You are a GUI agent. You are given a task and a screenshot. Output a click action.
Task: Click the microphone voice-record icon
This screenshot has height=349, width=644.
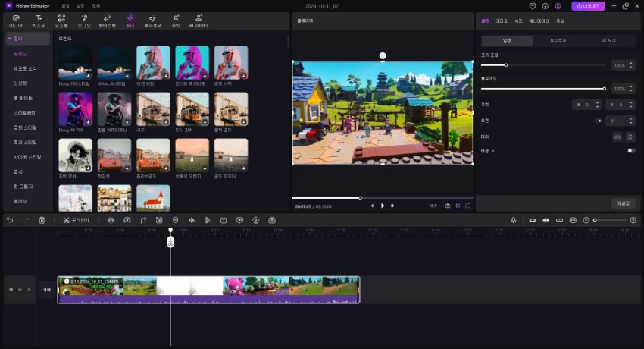pos(514,220)
